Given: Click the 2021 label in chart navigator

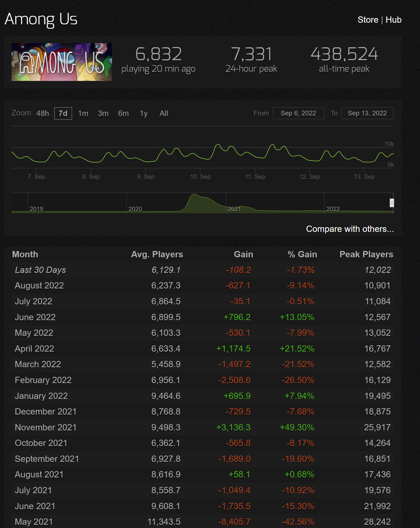Looking at the screenshot, I should [x=234, y=209].
